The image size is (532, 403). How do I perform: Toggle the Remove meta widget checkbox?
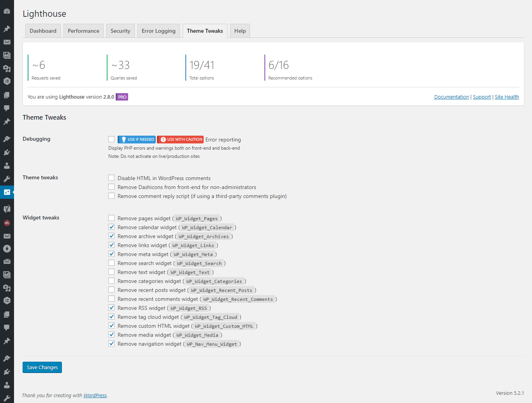click(x=111, y=254)
